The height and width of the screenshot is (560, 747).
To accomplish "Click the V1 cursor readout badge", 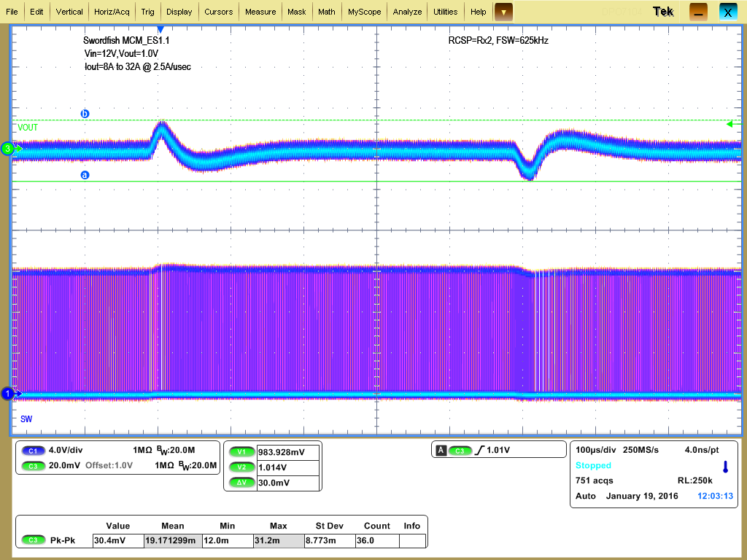I will [x=241, y=451].
